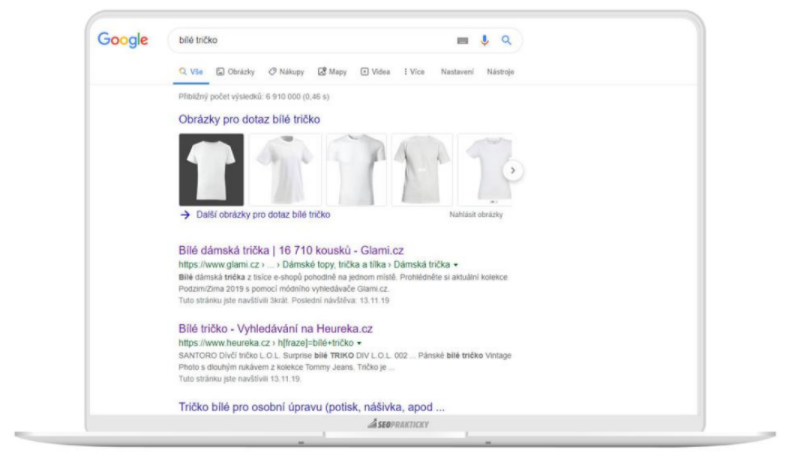785x458 pixels.
Task: Select the Vše tab
Action: click(191, 72)
